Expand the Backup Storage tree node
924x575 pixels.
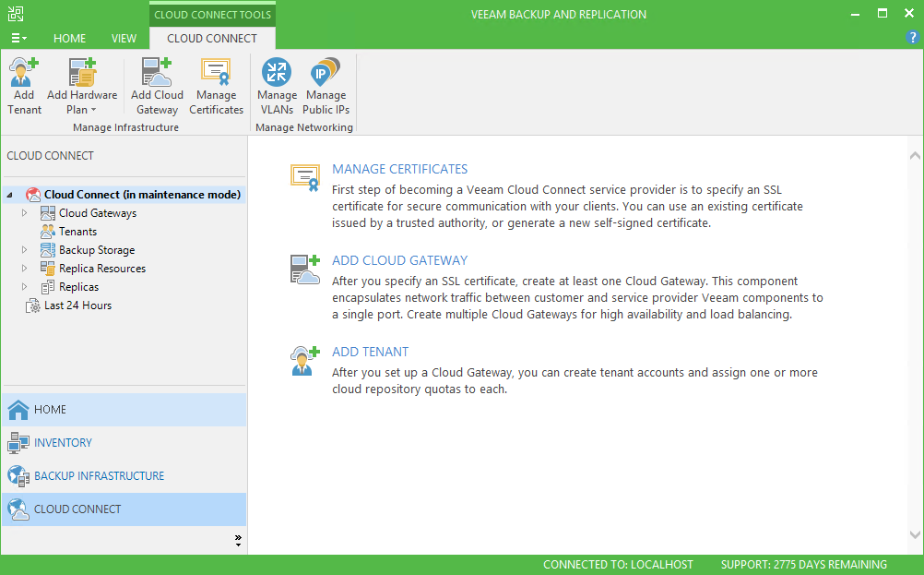24,250
